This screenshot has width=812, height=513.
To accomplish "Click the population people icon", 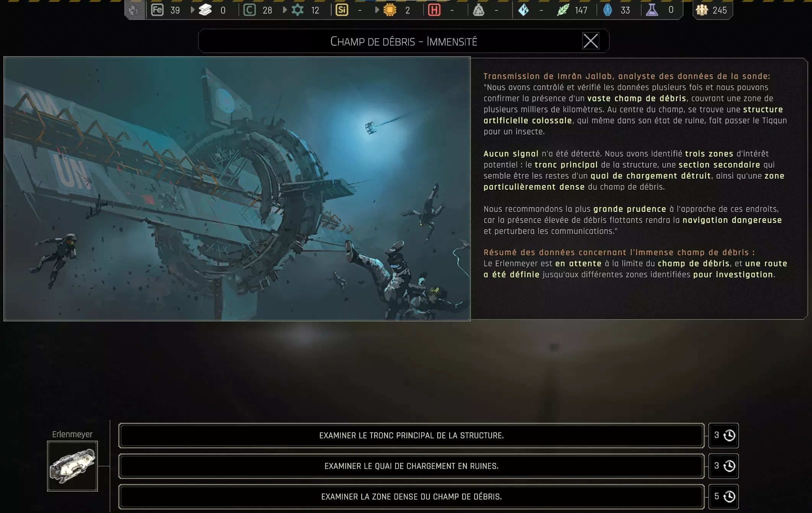I will pos(702,10).
